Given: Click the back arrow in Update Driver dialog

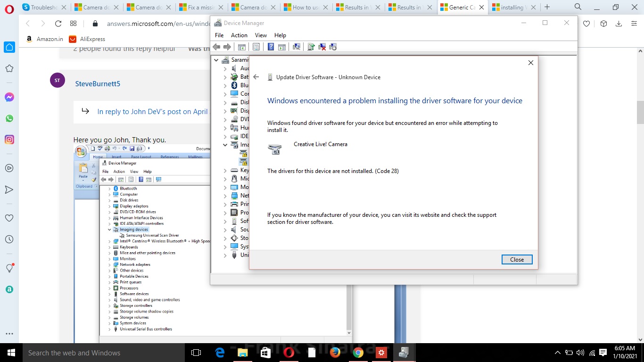Looking at the screenshot, I should (x=256, y=77).
